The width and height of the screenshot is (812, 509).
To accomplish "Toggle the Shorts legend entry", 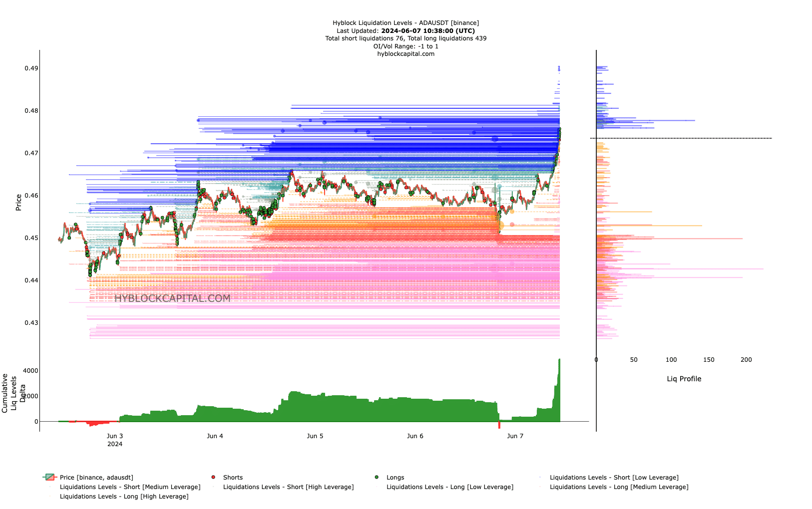I will point(228,478).
